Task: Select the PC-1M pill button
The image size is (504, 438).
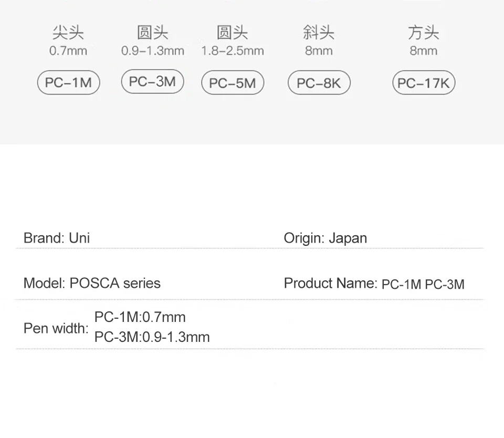Action: pyautogui.click(x=68, y=83)
